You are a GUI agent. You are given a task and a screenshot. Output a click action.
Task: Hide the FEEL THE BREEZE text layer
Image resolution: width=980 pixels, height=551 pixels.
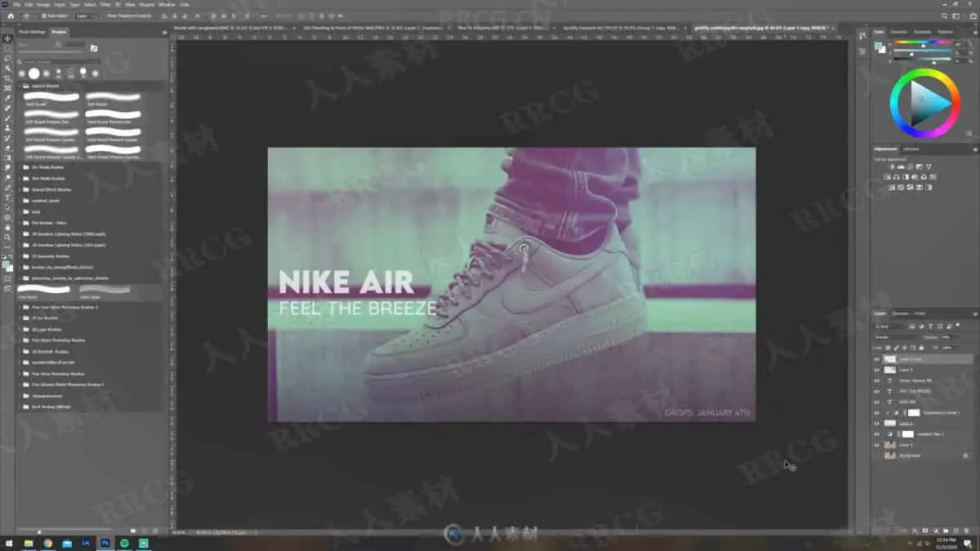[x=876, y=391]
